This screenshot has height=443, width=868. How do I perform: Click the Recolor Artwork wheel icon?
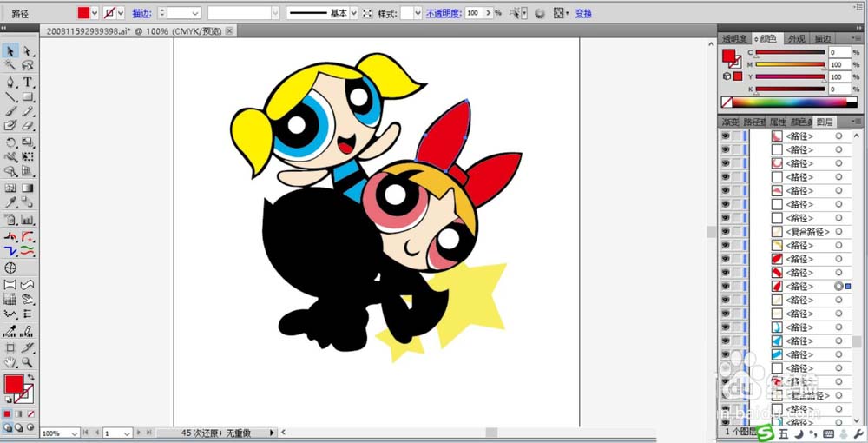540,13
